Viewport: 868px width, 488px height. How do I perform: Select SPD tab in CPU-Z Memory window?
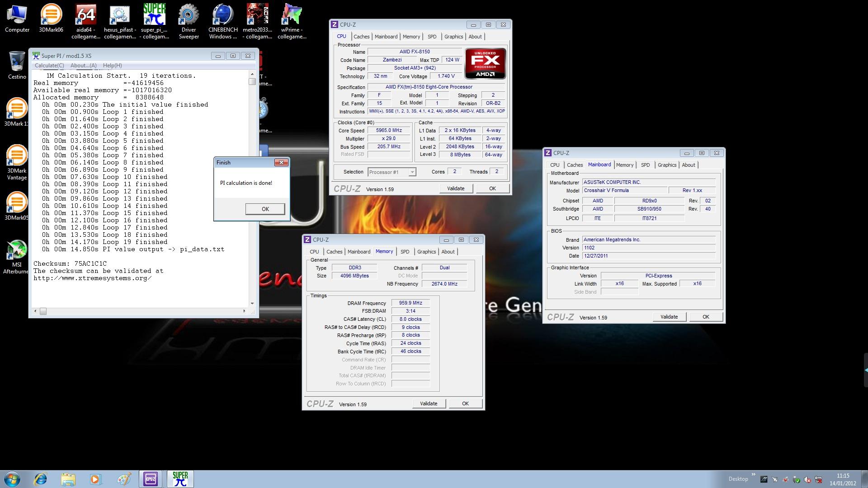pos(405,252)
